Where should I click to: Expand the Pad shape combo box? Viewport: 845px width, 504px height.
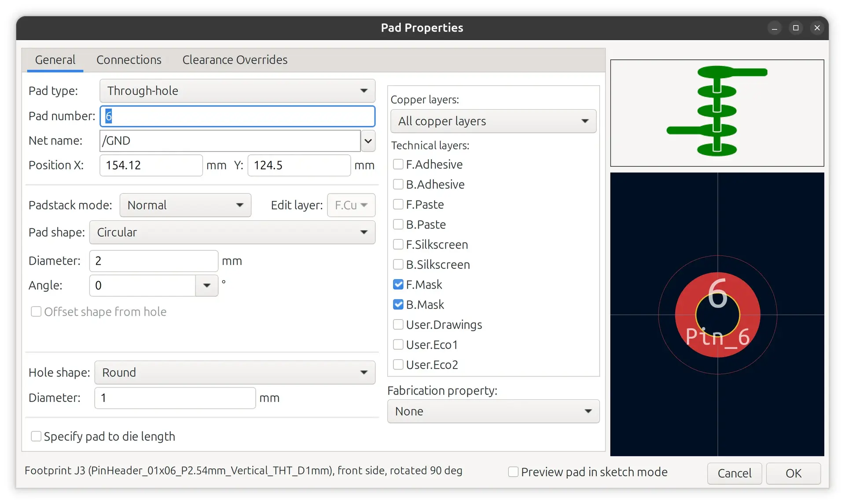tap(232, 232)
